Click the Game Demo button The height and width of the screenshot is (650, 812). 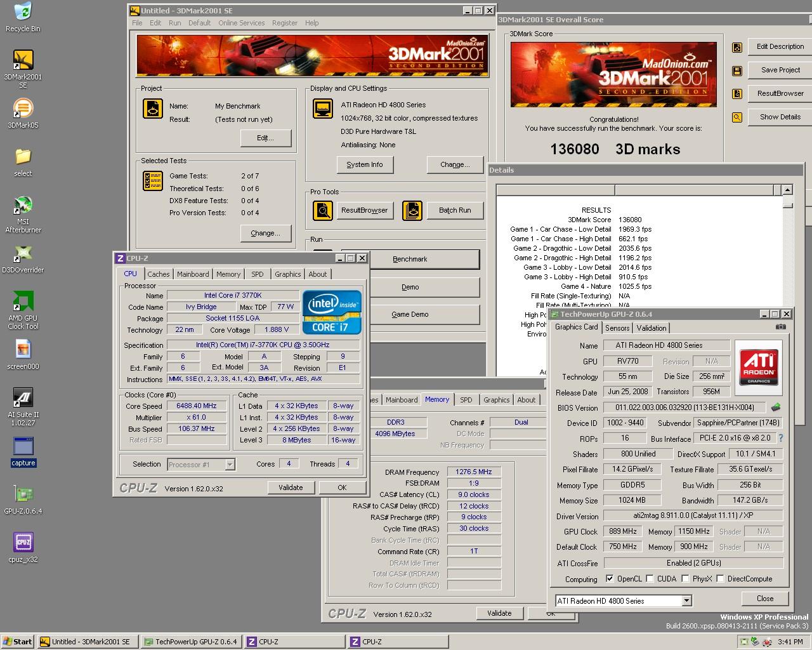click(410, 314)
